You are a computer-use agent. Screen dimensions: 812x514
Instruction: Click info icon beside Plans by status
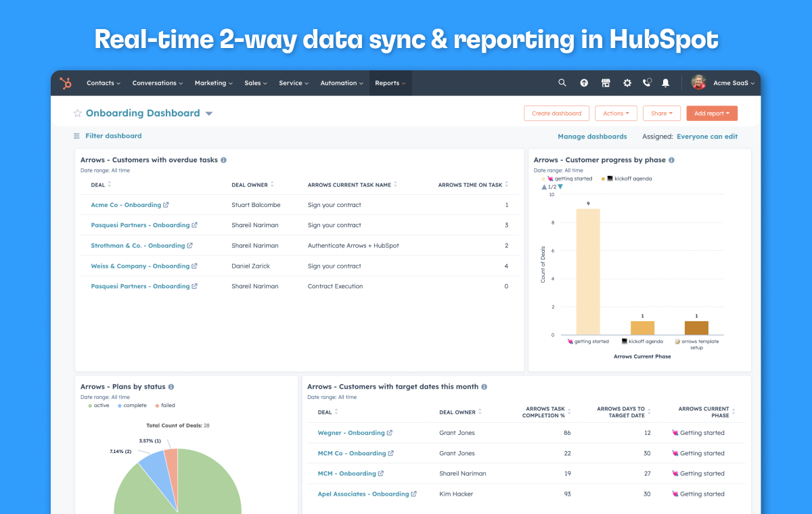(x=171, y=387)
